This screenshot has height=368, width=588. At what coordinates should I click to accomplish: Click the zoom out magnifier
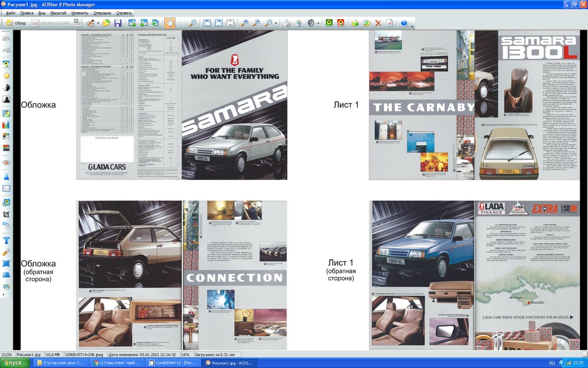click(257, 23)
